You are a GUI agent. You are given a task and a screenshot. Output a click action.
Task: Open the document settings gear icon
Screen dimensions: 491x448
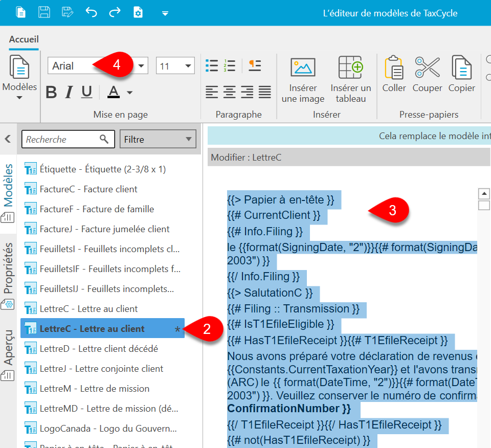[x=138, y=13]
